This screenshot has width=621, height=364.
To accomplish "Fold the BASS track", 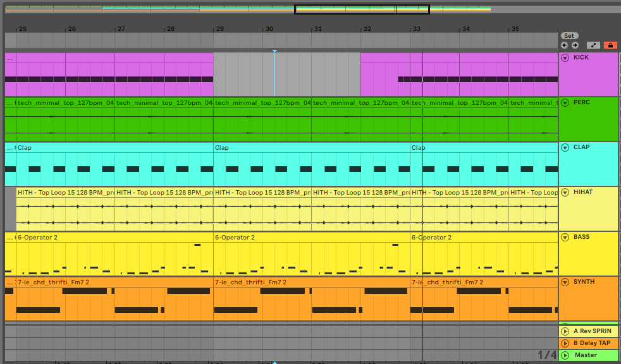I will [565, 238].
